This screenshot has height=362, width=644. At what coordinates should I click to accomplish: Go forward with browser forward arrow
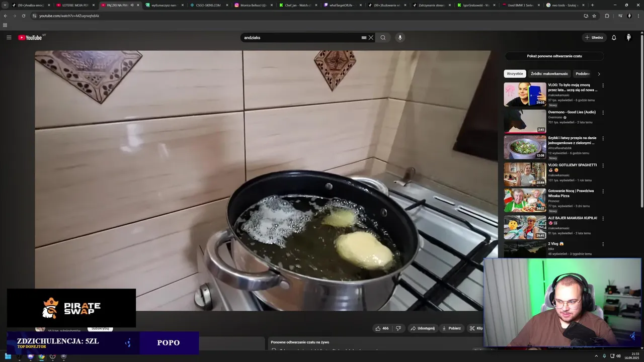(x=15, y=16)
